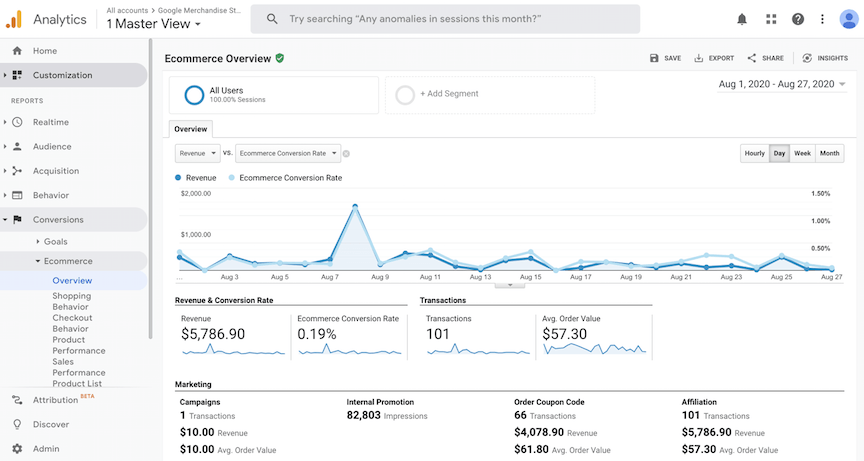Click the All accounts breadcrumb
Screen dimensions: 864x461
127,10
